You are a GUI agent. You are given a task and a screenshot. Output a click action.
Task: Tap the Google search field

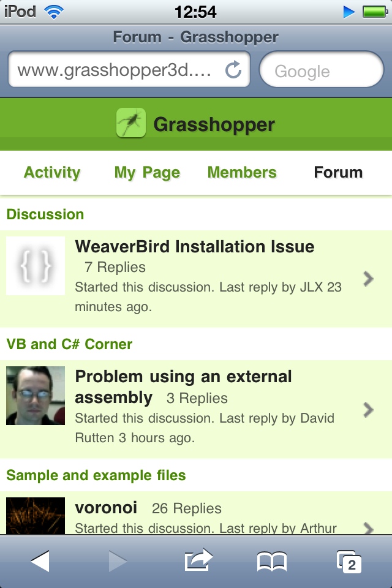click(322, 71)
